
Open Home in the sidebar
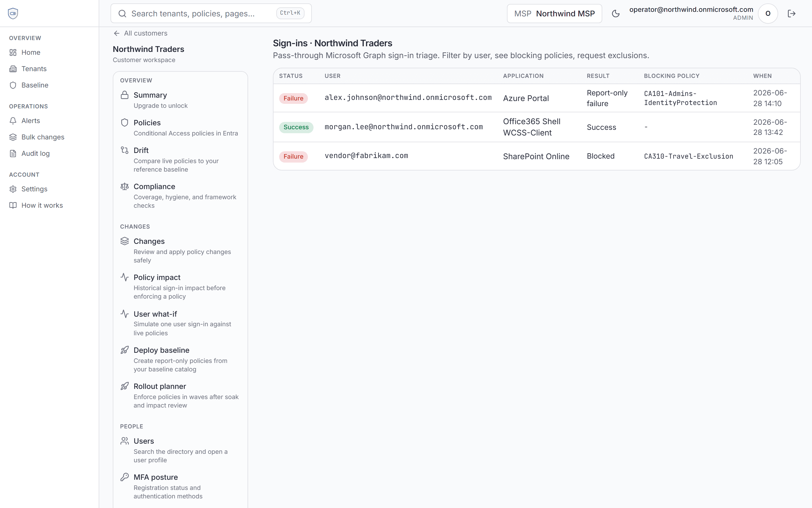49,52
